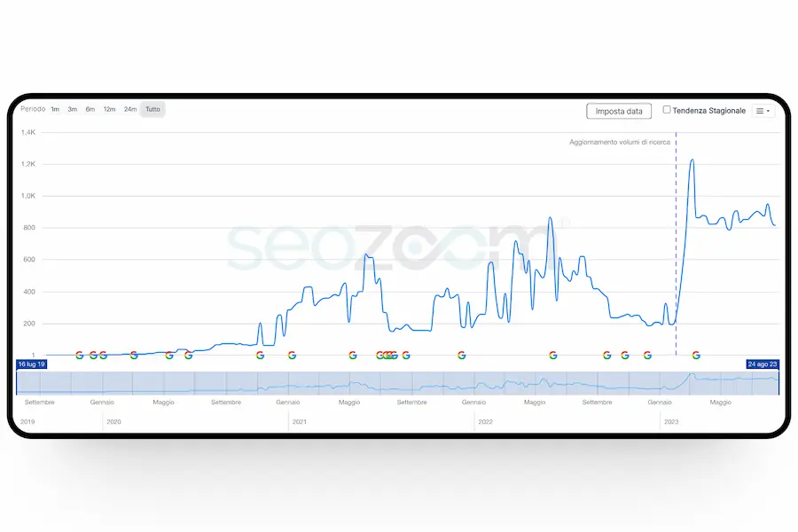Click the Imposta data button
Viewport: 798px width, 532px height.
click(619, 111)
